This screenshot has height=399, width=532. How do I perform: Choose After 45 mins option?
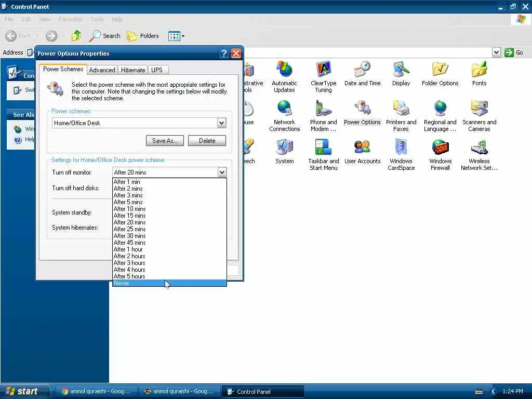(x=169, y=243)
